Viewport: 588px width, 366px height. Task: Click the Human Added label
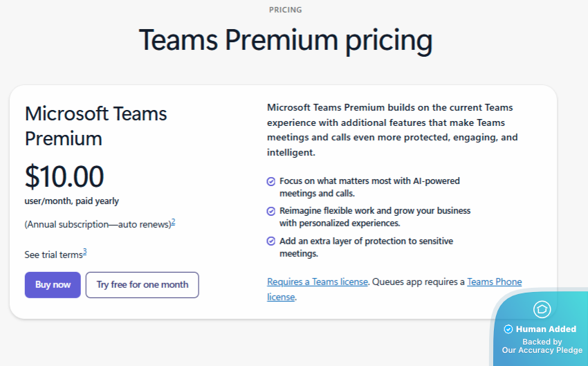coord(546,329)
